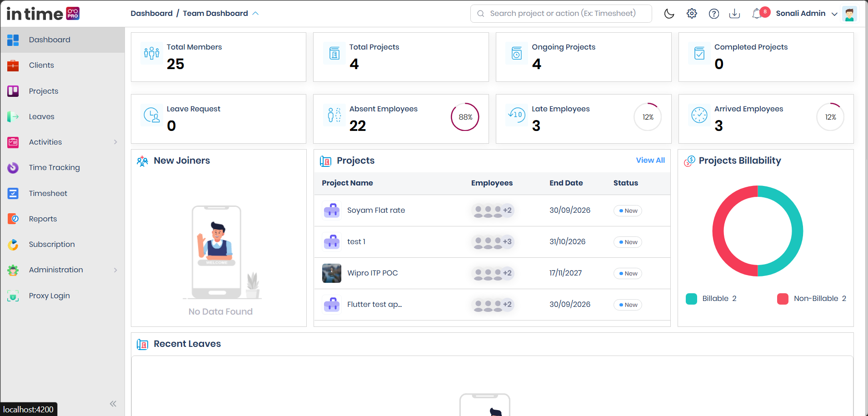Image resolution: width=868 pixels, height=416 pixels.
Task: Click Leave Request card icon
Action: 151,115
